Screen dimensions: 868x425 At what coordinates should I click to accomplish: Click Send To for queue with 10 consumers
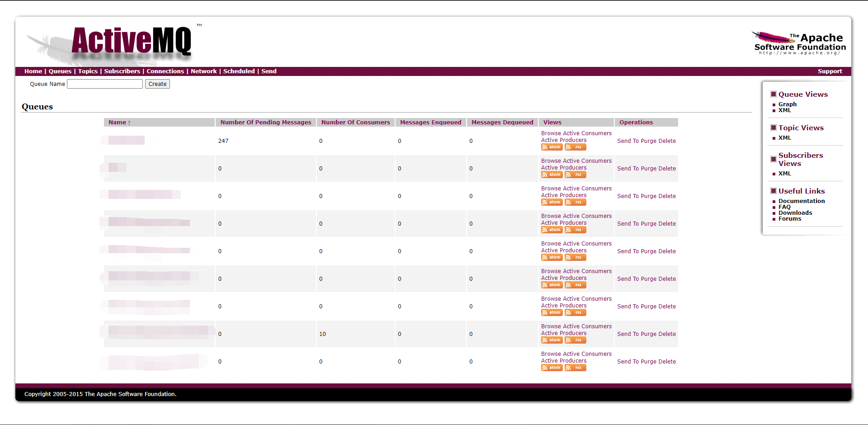[628, 334]
